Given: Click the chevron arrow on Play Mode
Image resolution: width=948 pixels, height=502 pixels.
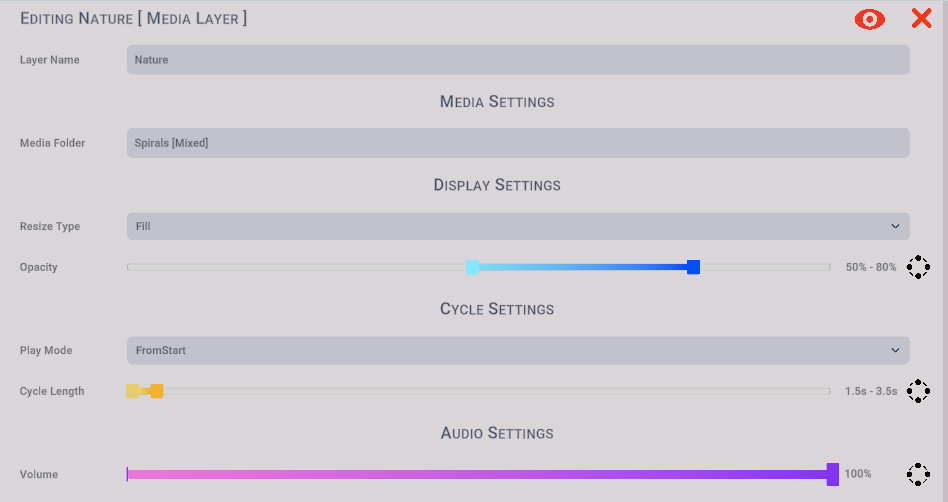Looking at the screenshot, I should click(x=895, y=350).
